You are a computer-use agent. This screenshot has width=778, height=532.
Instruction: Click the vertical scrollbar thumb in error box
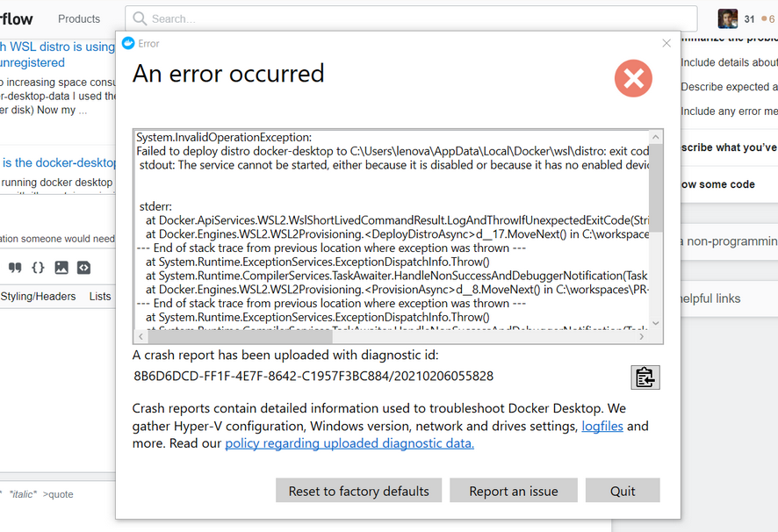coord(655,188)
